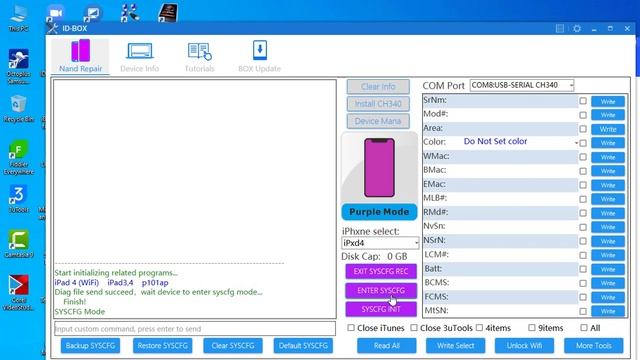Click 'SYSCFG Mode' log line

pyautogui.click(x=80, y=312)
